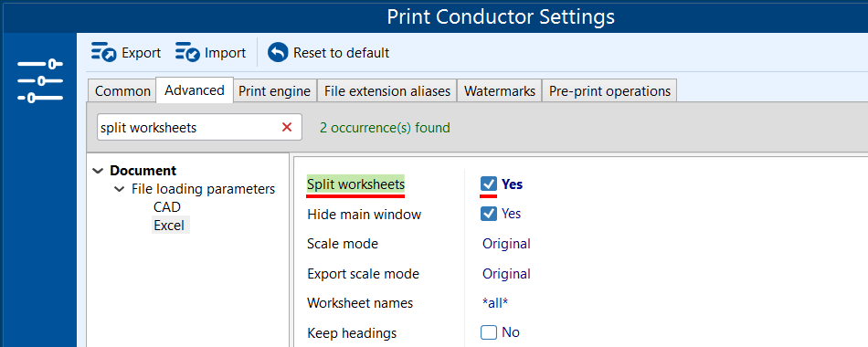Click the sliders settings icon in sidebar
The image size is (868, 347).
pos(40,80)
